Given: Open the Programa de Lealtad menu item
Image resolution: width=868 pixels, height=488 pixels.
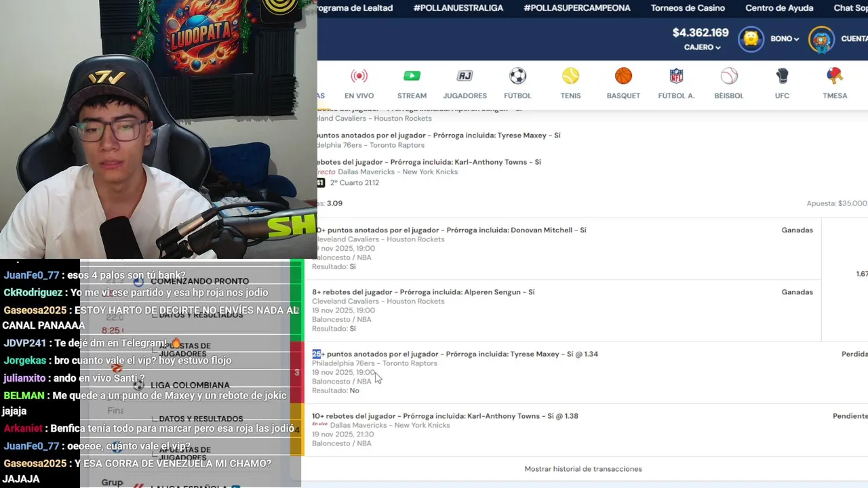Looking at the screenshot, I should (x=355, y=8).
